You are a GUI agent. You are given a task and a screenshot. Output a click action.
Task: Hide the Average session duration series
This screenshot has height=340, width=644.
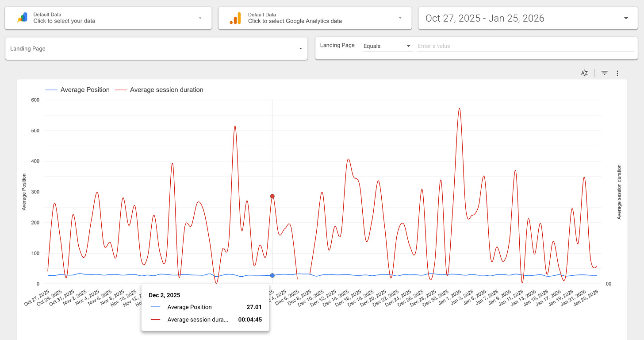(x=166, y=89)
